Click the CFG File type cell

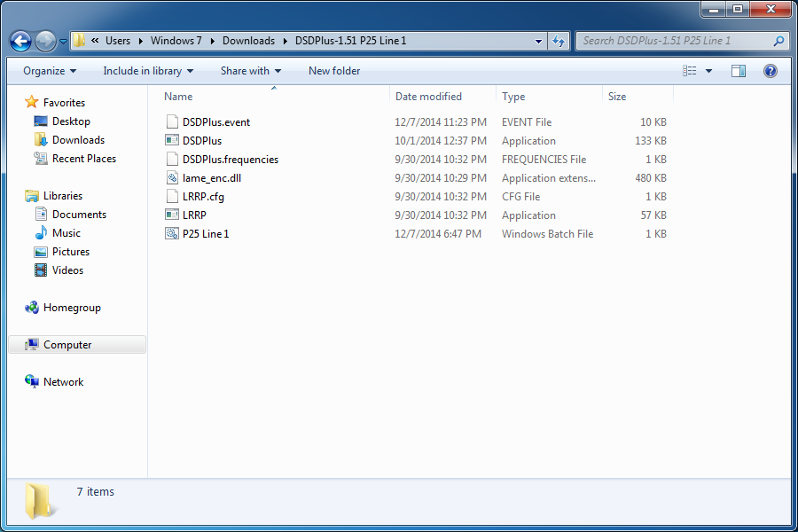[x=520, y=197]
